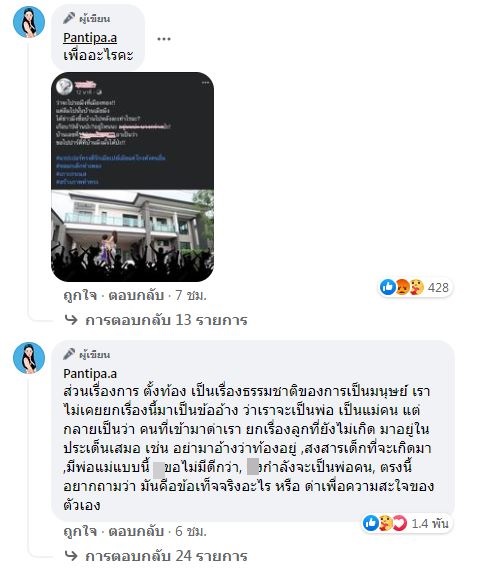489x570 pixels.
Task: Open three-dot options beside first comment
Action: 164,39
